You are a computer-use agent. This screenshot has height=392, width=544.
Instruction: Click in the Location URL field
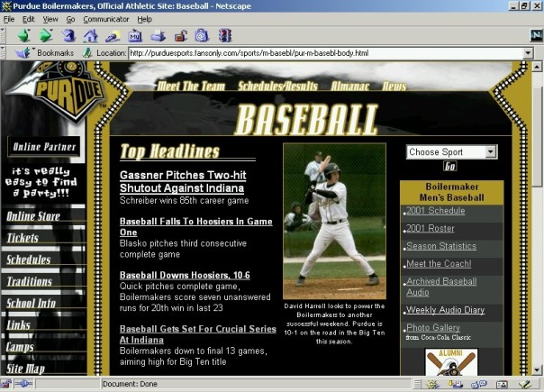[x=325, y=53]
